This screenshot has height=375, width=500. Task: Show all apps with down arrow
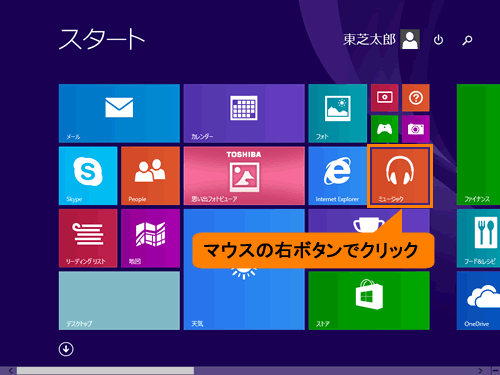66,349
